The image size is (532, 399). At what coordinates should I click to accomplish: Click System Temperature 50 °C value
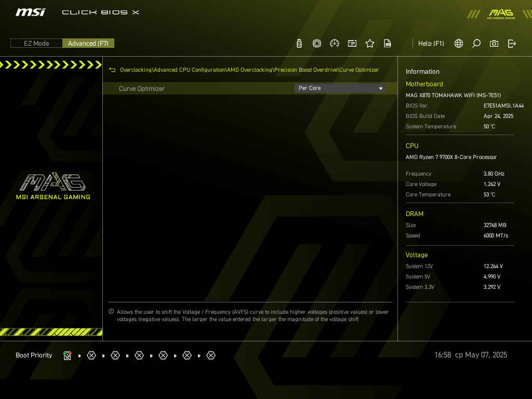[x=489, y=127]
